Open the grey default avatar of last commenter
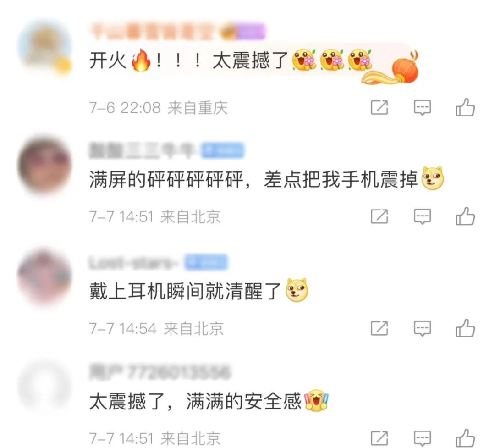Screen dimensions: 495x448 pos(44,387)
